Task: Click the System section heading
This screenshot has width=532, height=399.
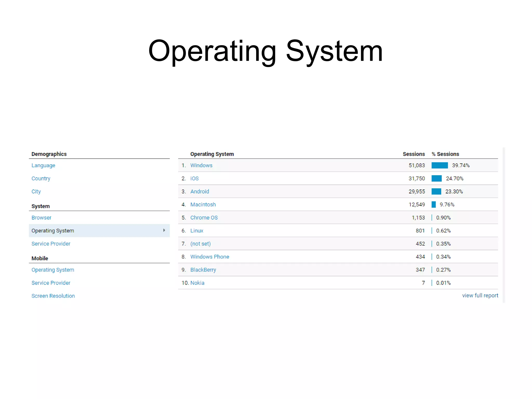Action: [x=41, y=206]
